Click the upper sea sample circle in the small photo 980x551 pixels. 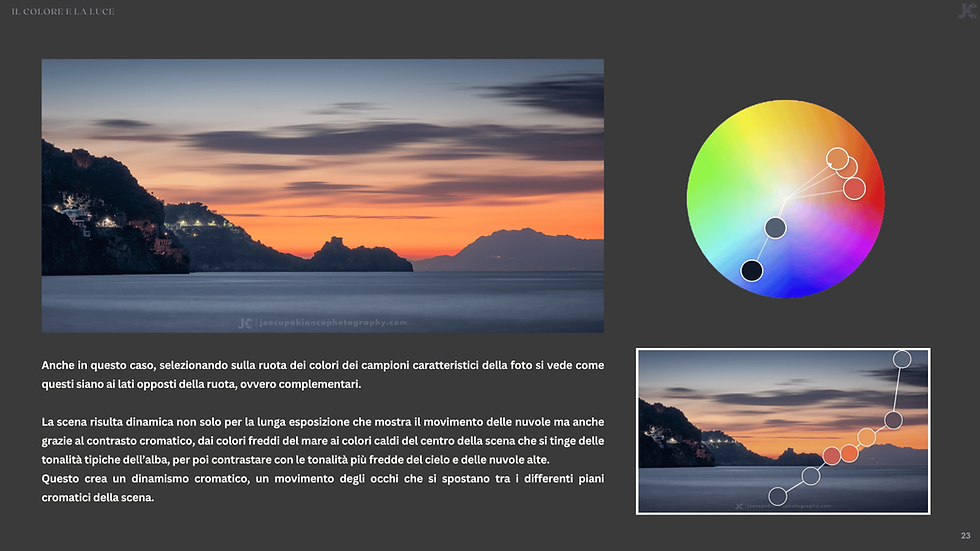point(811,476)
